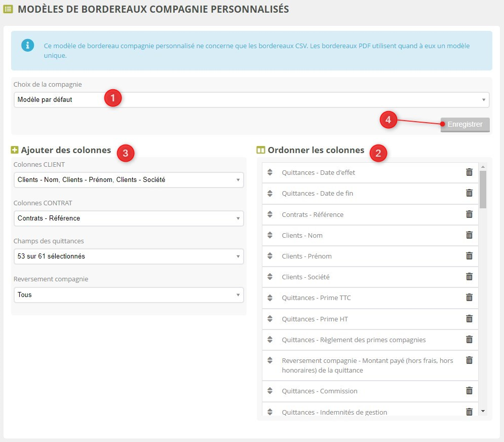Click the column list scrollbar up arrow
Image resolution: width=504 pixels, height=442 pixels.
point(483,167)
